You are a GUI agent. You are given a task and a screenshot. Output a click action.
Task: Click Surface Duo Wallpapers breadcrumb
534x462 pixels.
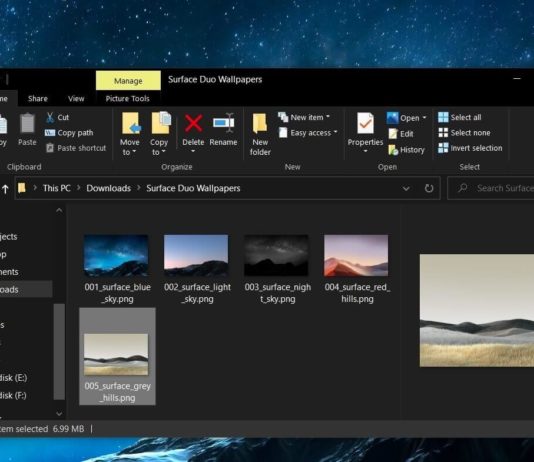(x=193, y=188)
